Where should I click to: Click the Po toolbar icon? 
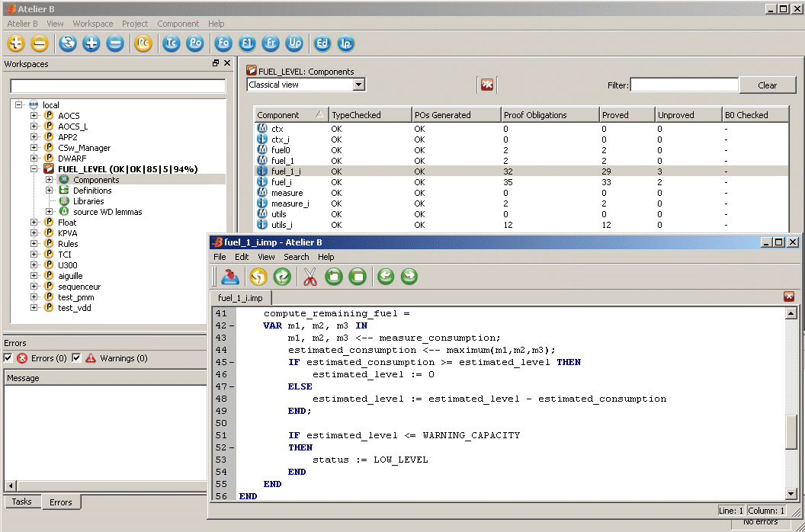coord(195,43)
